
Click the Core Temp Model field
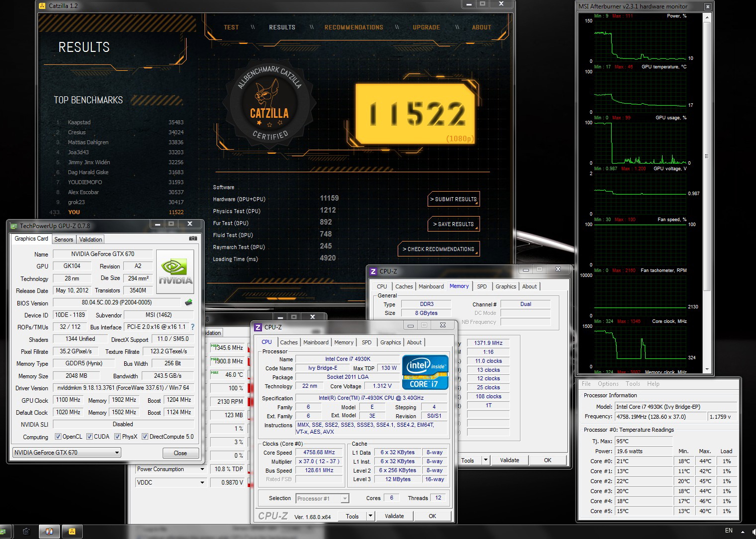[676, 407]
